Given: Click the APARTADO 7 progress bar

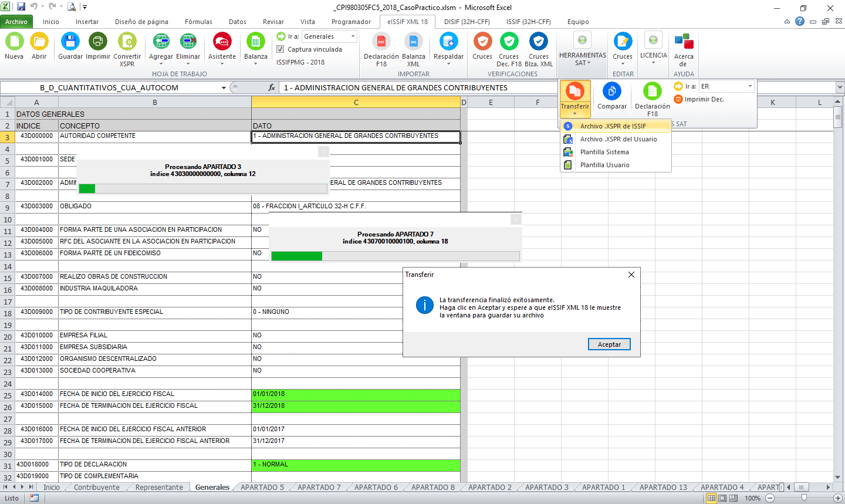Looking at the screenshot, I should point(396,256).
